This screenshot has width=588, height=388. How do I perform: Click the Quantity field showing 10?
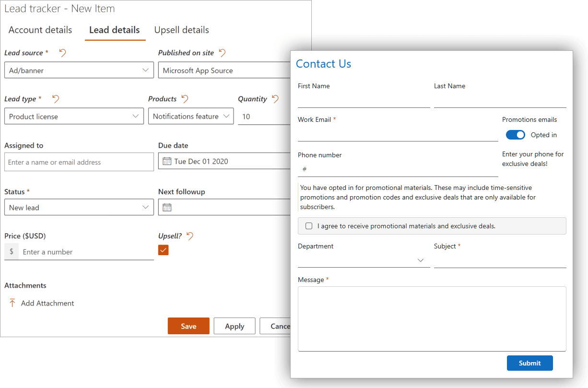point(264,116)
